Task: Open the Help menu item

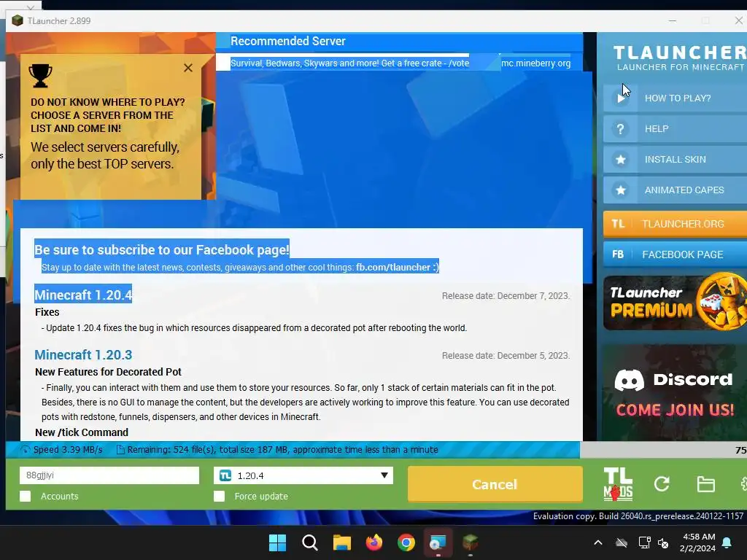Action: coord(675,129)
